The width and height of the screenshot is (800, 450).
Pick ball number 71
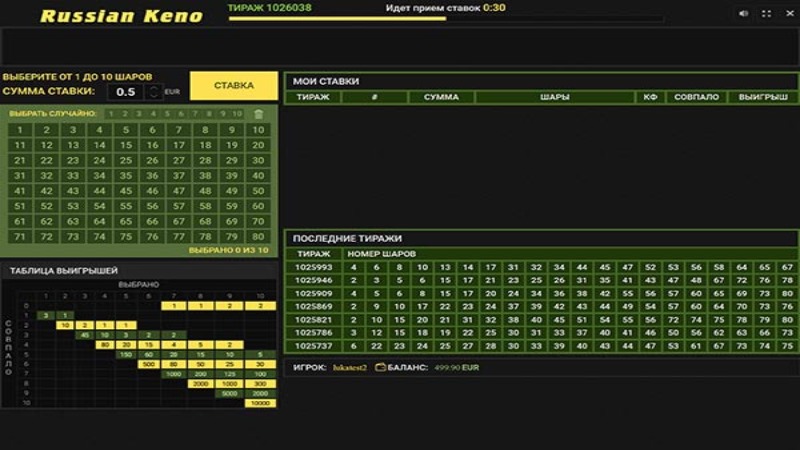pos(20,237)
